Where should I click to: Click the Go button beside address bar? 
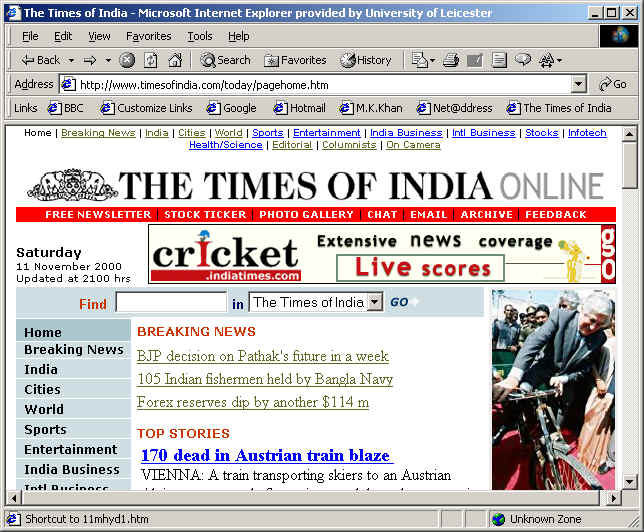click(x=613, y=85)
